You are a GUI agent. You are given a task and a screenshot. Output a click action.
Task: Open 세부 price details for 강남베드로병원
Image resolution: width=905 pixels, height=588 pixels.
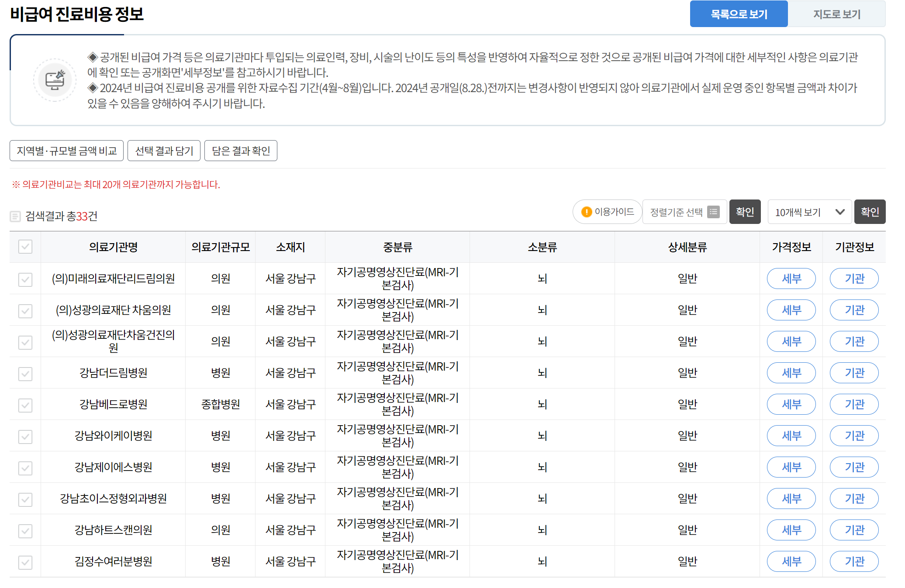click(x=791, y=404)
